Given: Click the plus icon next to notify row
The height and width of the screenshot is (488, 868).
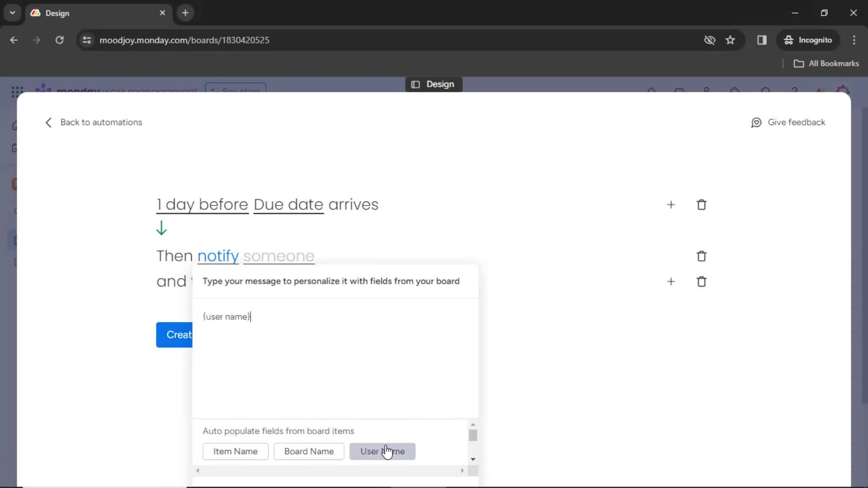Looking at the screenshot, I should point(671,281).
